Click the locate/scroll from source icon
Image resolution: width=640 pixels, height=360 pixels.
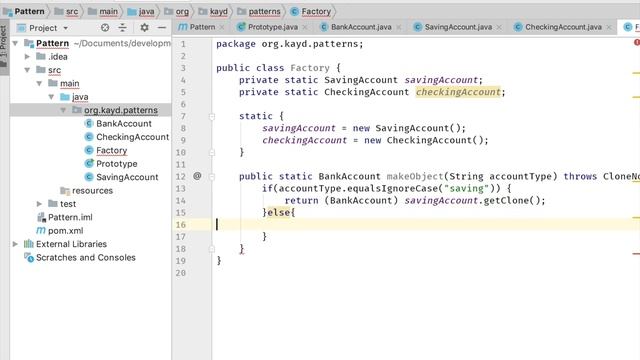pos(105,28)
